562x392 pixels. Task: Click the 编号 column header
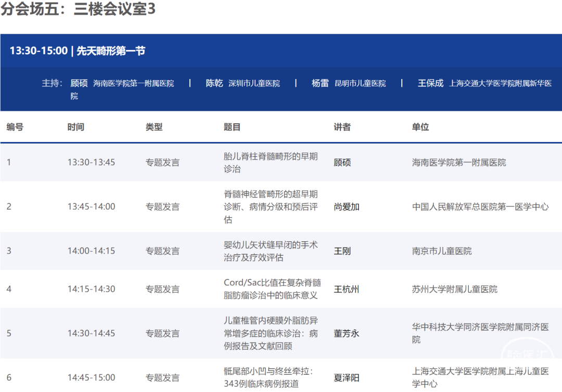pyautogui.click(x=15, y=127)
